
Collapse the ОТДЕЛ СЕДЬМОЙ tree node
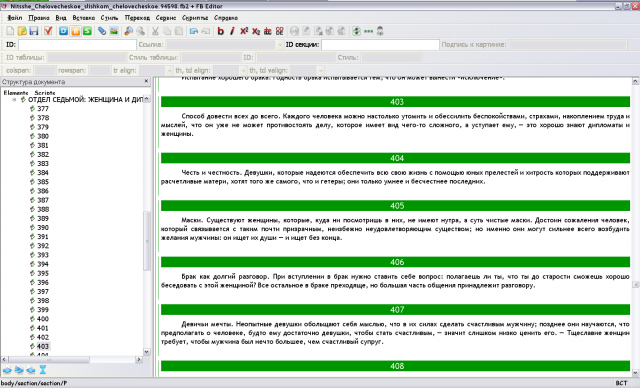coord(14,100)
